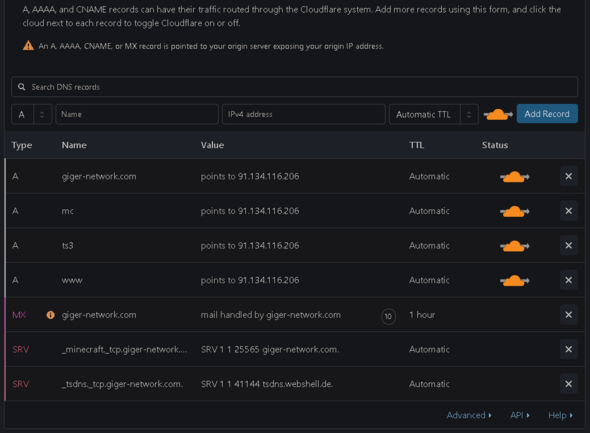Click the search magnifier icon

pos(22,87)
